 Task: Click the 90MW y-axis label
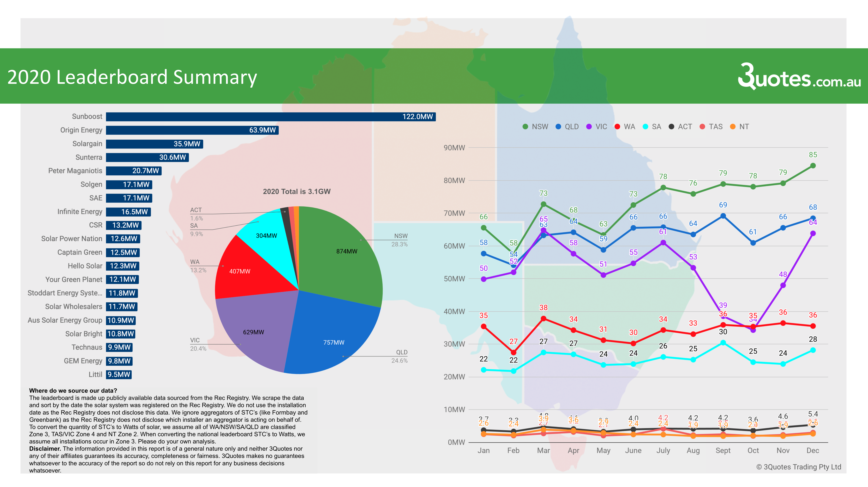click(454, 148)
